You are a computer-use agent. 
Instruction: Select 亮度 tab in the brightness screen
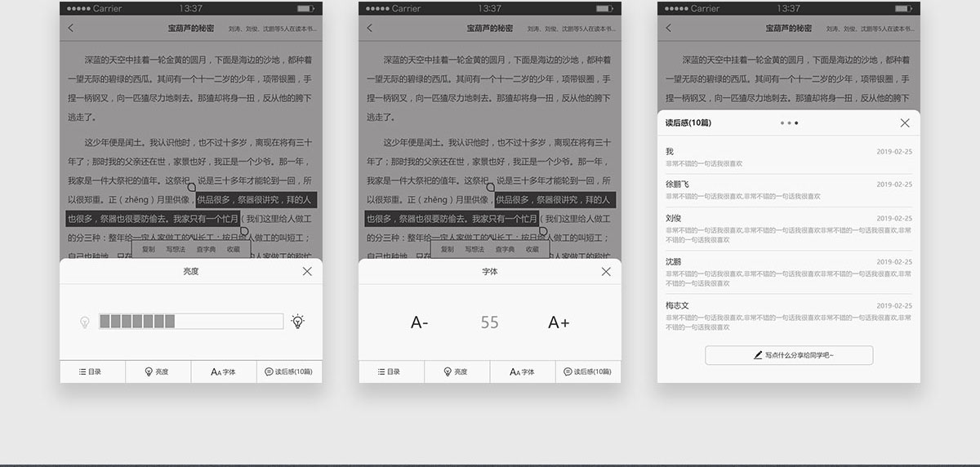[x=158, y=371]
